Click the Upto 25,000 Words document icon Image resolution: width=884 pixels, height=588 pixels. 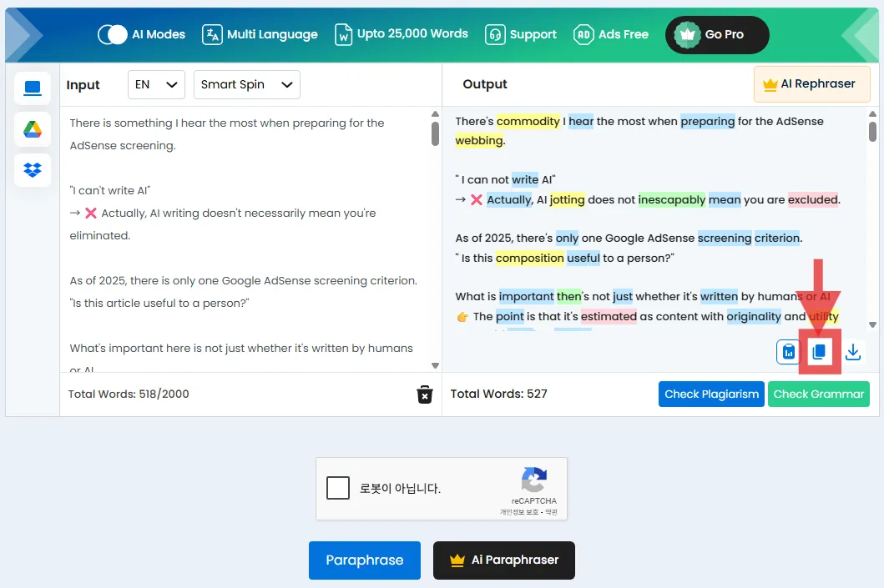(x=343, y=34)
